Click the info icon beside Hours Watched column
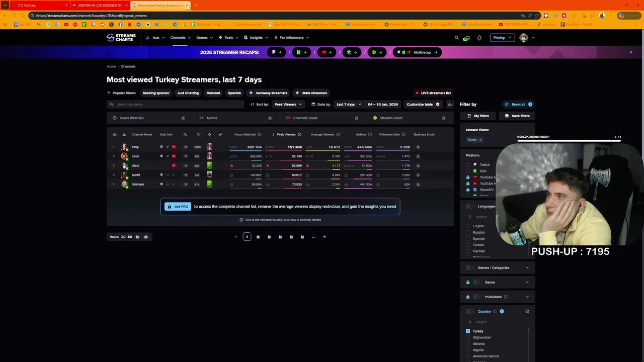Viewport: 644px width, 362px height. [260, 134]
